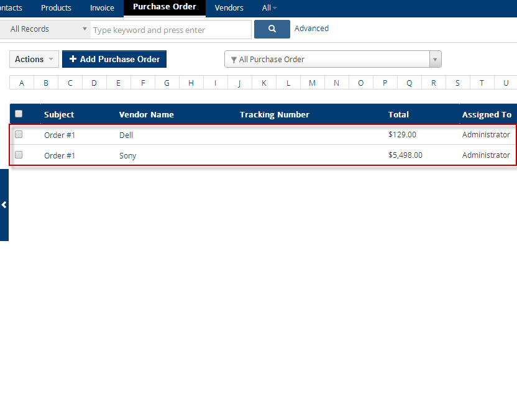
Task: Sort by Vendor Name column header
Action: click(147, 114)
